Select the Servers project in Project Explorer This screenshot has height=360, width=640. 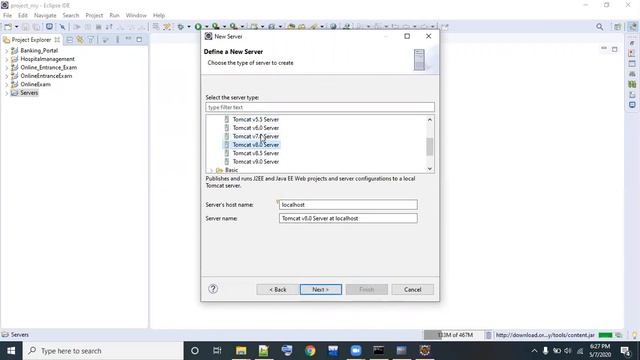[x=29, y=93]
